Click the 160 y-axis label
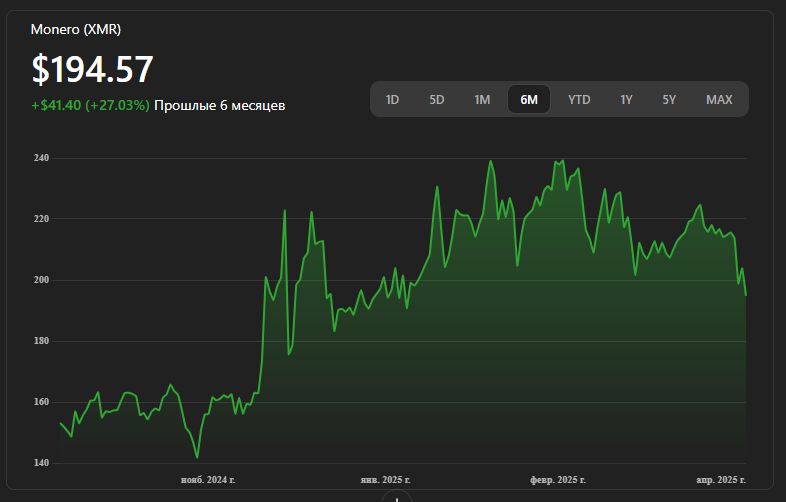This screenshot has width=786, height=502. pos(42,402)
